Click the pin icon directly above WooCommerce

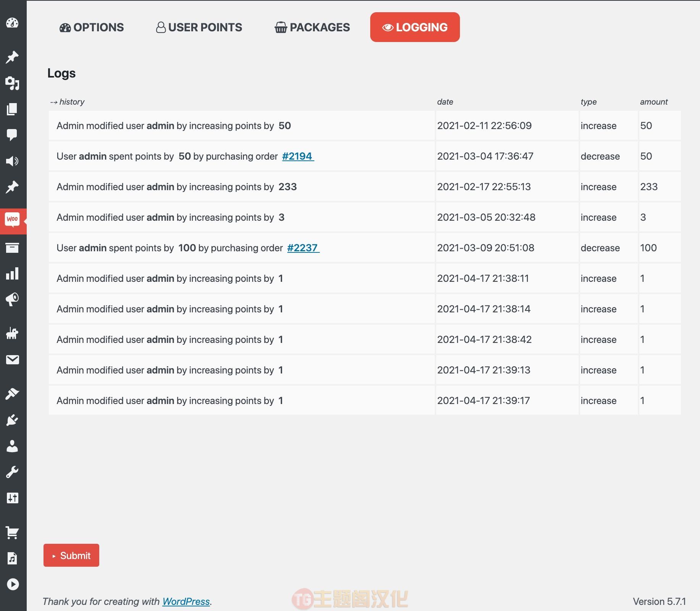click(x=12, y=187)
